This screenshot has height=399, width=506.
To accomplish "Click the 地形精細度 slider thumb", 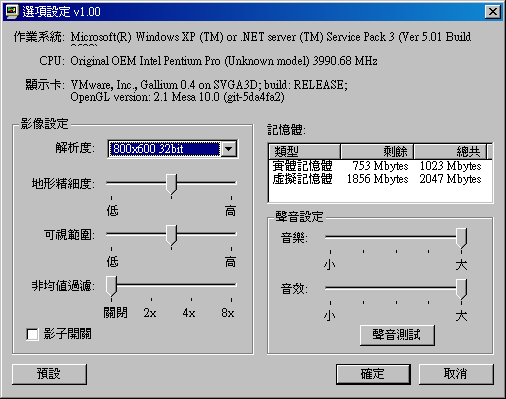I will (172, 184).
